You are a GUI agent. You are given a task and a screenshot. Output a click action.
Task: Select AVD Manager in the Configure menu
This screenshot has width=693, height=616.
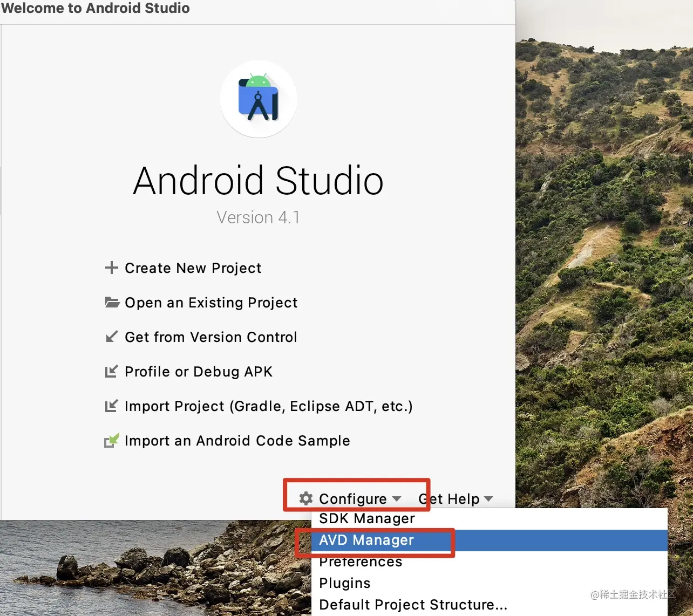[x=490, y=540]
